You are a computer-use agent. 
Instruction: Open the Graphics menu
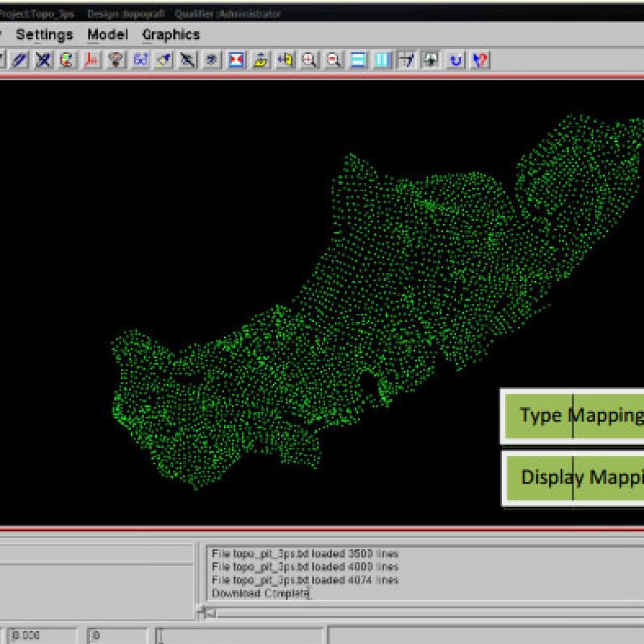[x=171, y=35]
